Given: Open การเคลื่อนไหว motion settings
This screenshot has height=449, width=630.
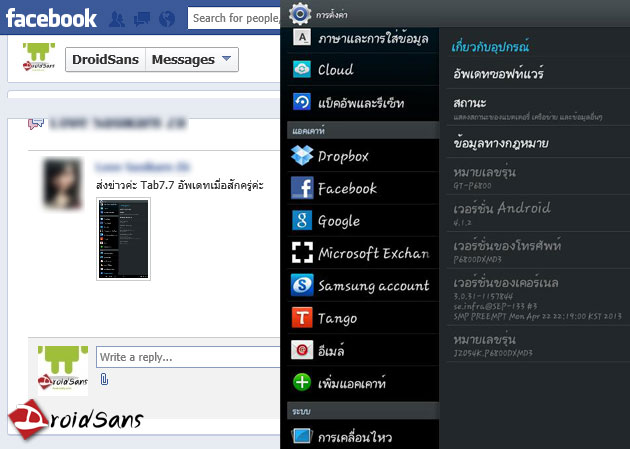Looking at the screenshot, I should (363, 435).
